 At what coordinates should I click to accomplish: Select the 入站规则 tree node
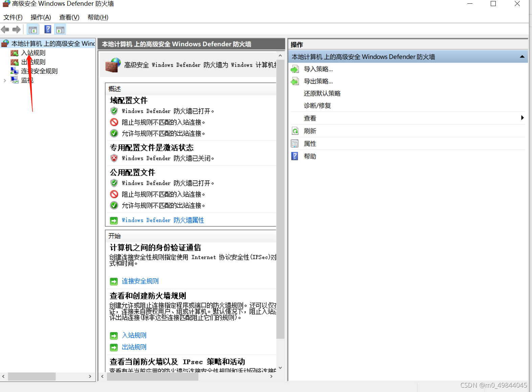click(x=33, y=53)
